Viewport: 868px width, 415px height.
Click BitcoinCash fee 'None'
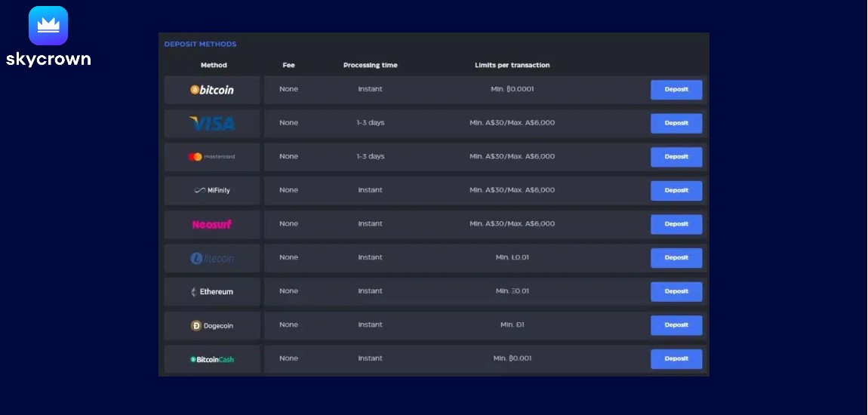point(288,358)
